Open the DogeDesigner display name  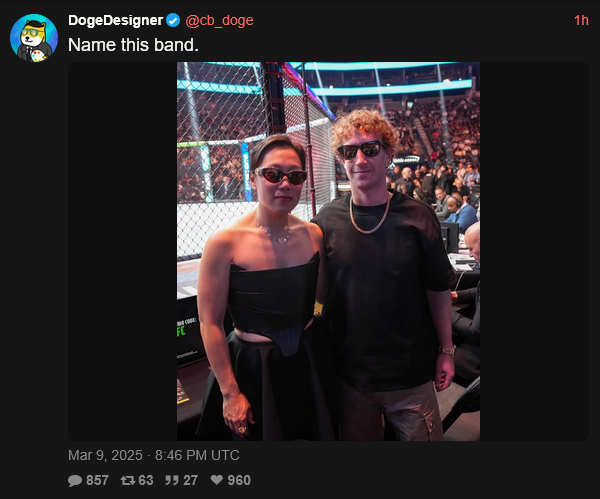pyautogui.click(x=116, y=20)
